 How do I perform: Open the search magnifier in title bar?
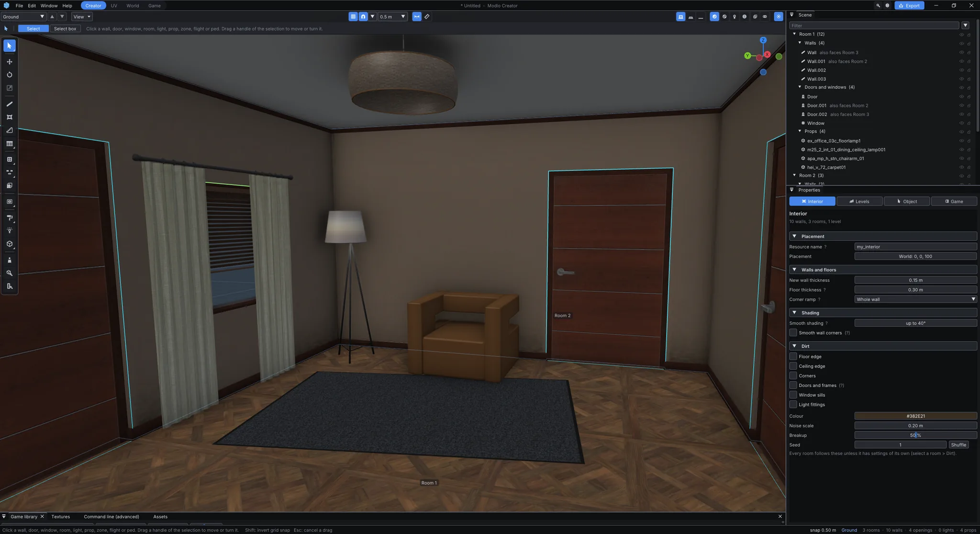[878, 6]
